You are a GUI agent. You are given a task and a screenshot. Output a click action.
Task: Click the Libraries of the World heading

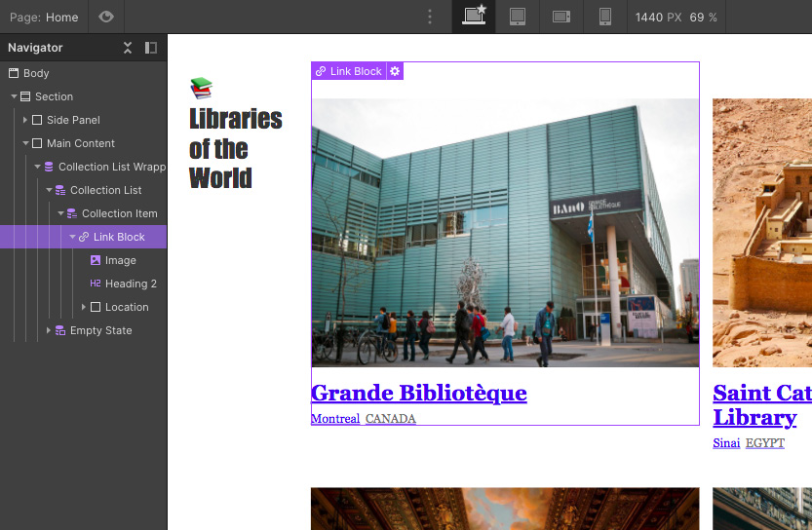click(x=235, y=148)
